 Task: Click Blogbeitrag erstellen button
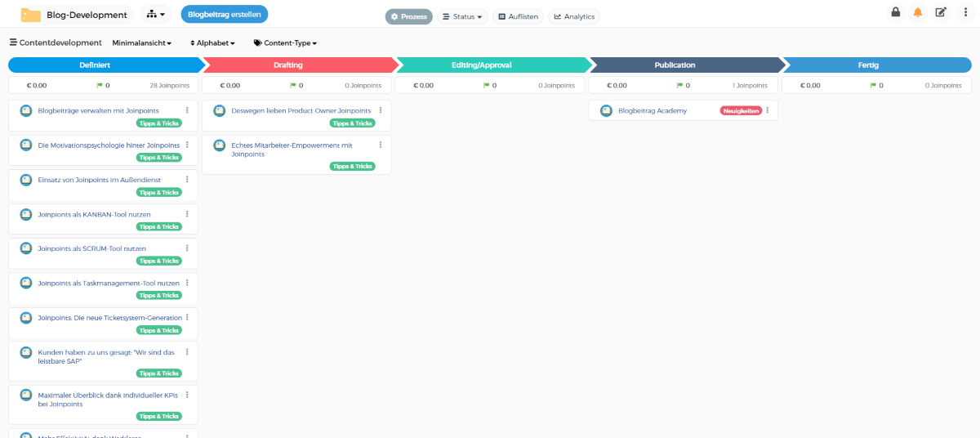(225, 14)
